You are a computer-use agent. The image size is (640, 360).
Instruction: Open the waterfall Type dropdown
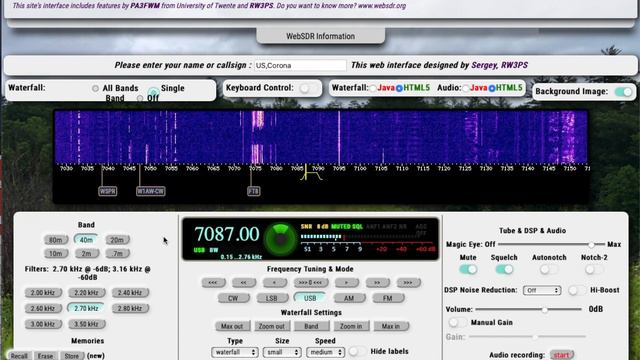pos(235,352)
